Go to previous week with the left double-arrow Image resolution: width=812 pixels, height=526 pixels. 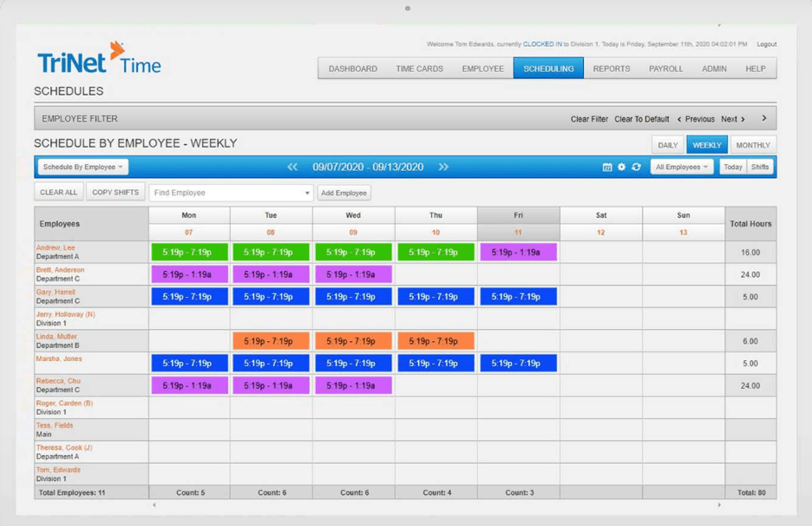coord(292,166)
